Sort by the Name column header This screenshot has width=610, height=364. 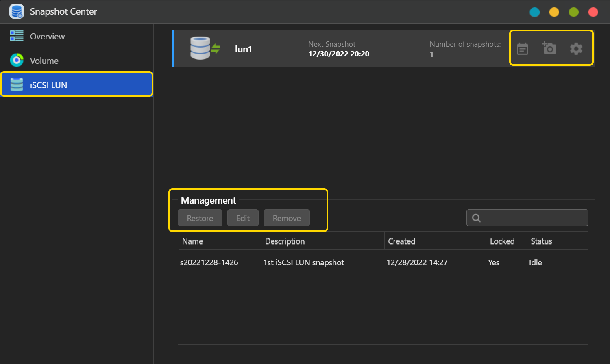[x=193, y=241]
